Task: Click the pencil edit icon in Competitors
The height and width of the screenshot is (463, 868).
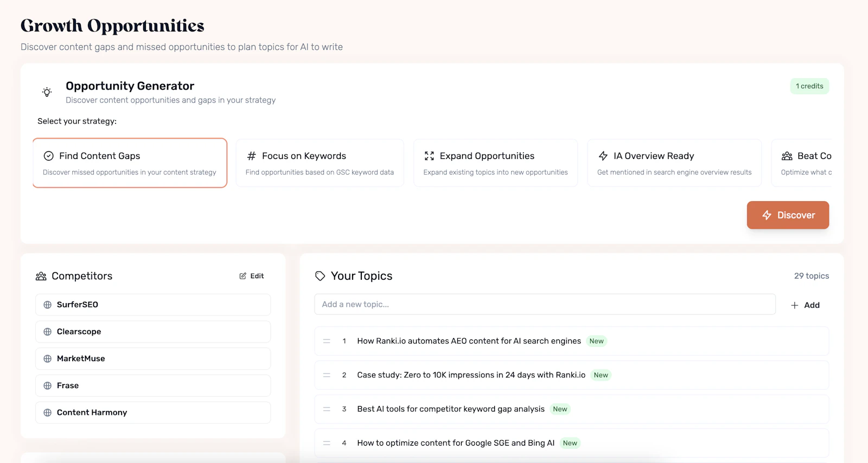Action: tap(242, 276)
